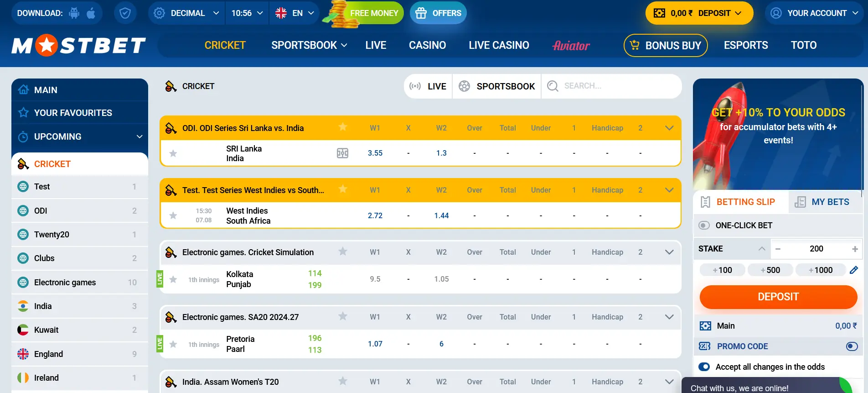Click the Offers button
Viewport: 868px width, 393px height.
pyautogui.click(x=438, y=13)
